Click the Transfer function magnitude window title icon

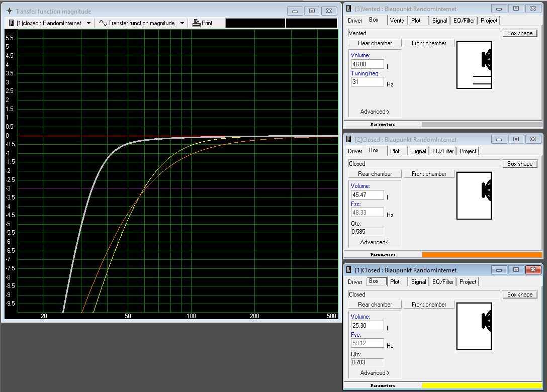pos(10,11)
